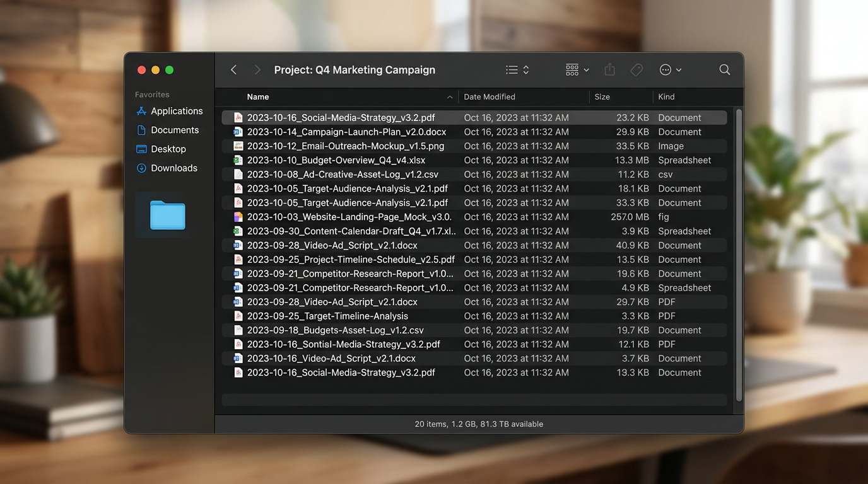Image resolution: width=868 pixels, height=484 pixels.
Task: Click the Date Modified column header
Action: coord(490,96)
